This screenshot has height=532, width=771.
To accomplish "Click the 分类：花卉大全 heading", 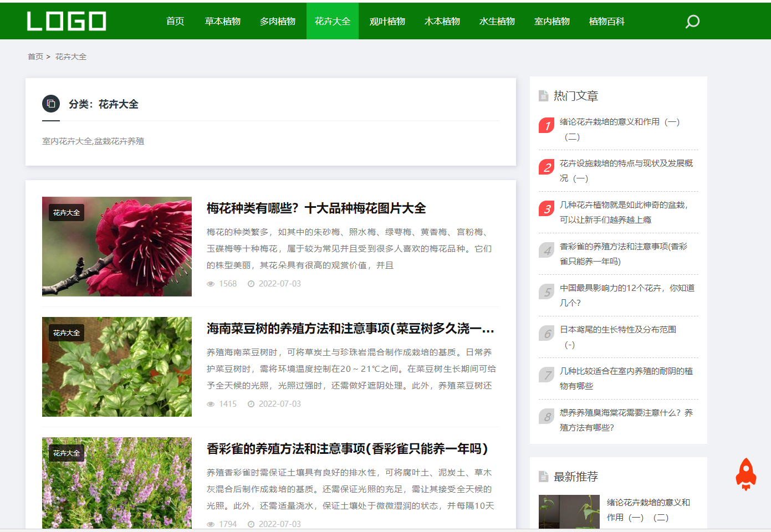I will click(x=104, y=104).
